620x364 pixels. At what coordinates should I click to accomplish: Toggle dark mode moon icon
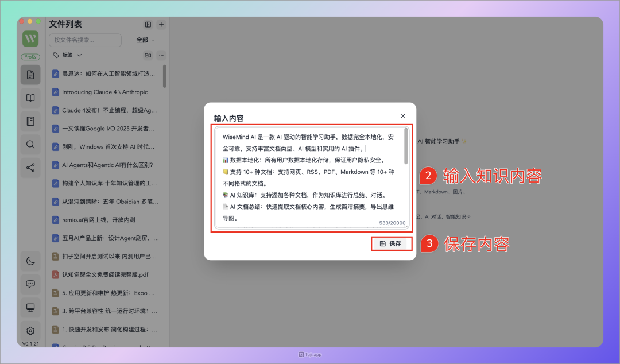tap(30, 261)
